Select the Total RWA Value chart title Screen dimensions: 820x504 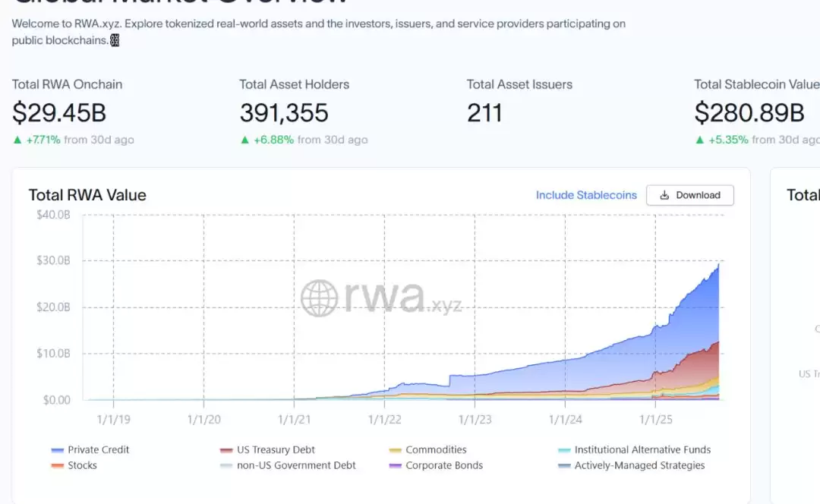point(87,195)
